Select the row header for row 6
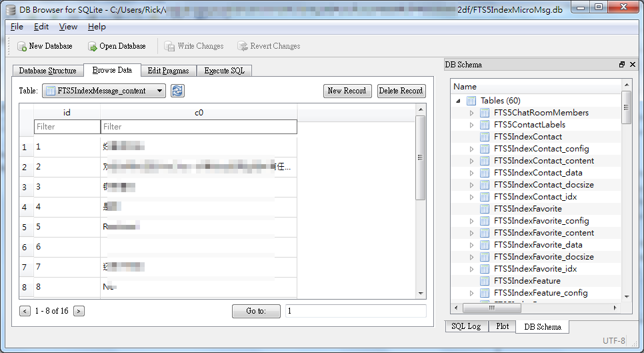Viewport: 644px width, 353px height. pyautogui.click(x=25, y=247)
